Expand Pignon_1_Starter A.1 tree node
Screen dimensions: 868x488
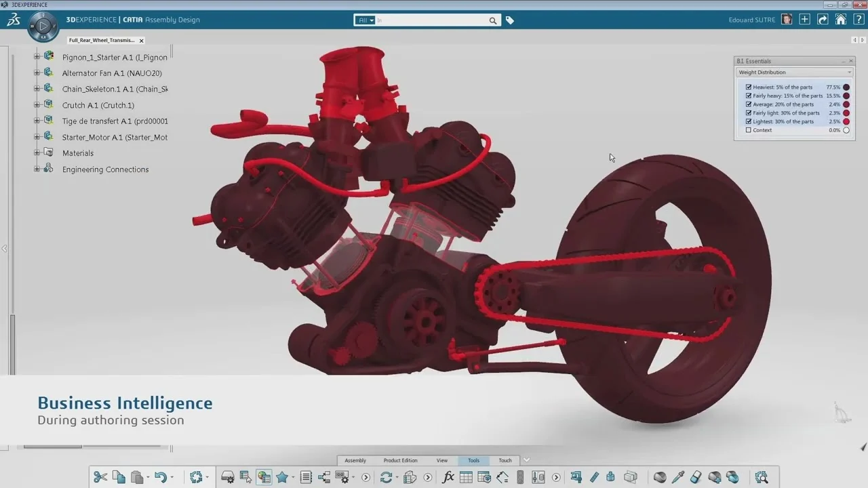coord(37,57)
